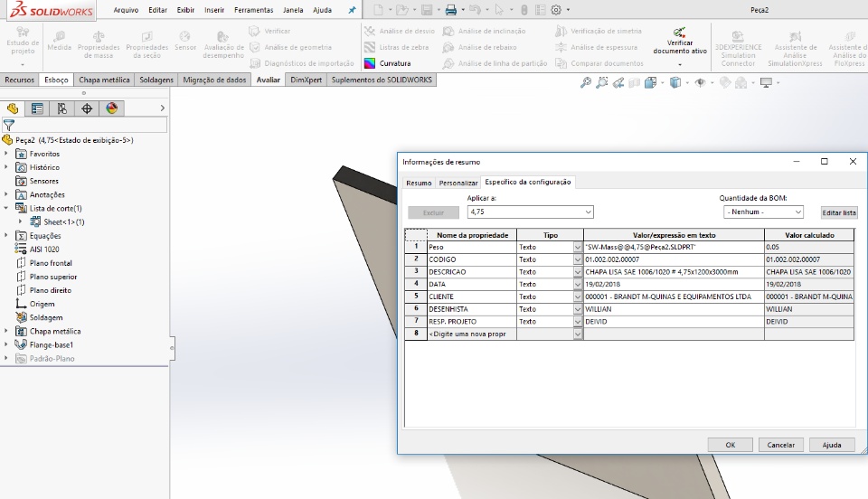Collapse the Lista de corte(1) node
The height and width of the screenshot is (499, 868).
click(6, 208)
